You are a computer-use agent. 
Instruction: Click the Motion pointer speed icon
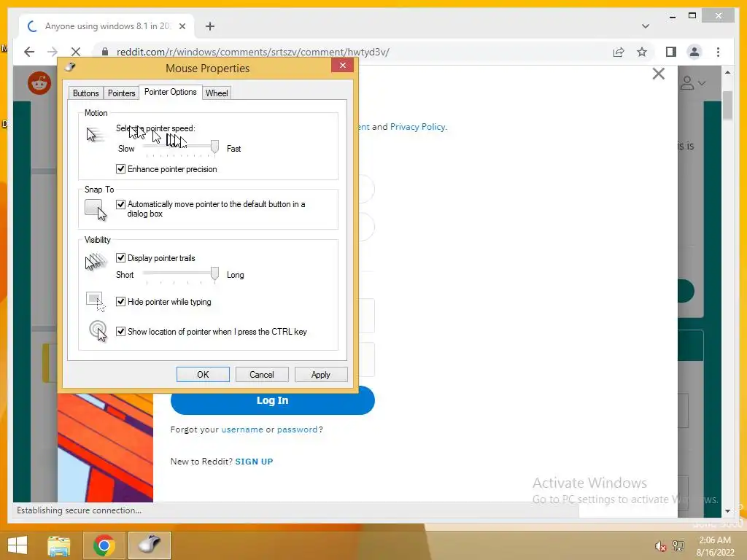click(x=94, y=134)
